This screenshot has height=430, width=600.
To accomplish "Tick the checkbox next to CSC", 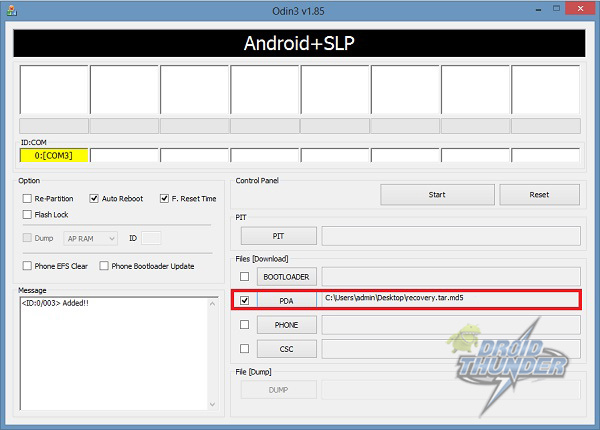I will (245, 349).
